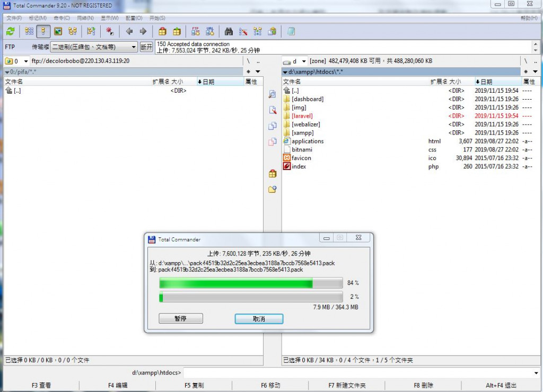Open the 帮助(H) help menu

pos(529,18)
